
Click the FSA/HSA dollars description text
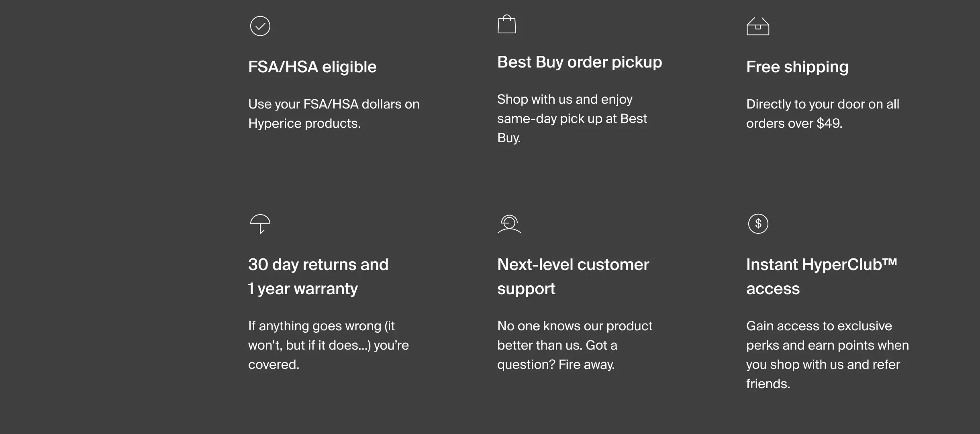coord(333,104)
